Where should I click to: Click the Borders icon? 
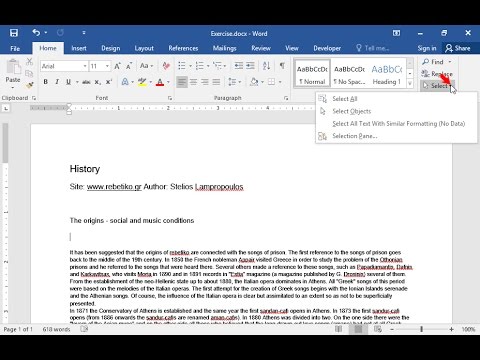click(x=272, y=82)
